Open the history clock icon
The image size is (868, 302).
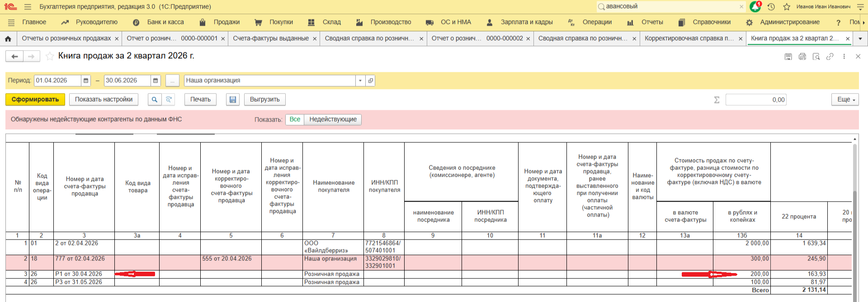coord(771,7)
